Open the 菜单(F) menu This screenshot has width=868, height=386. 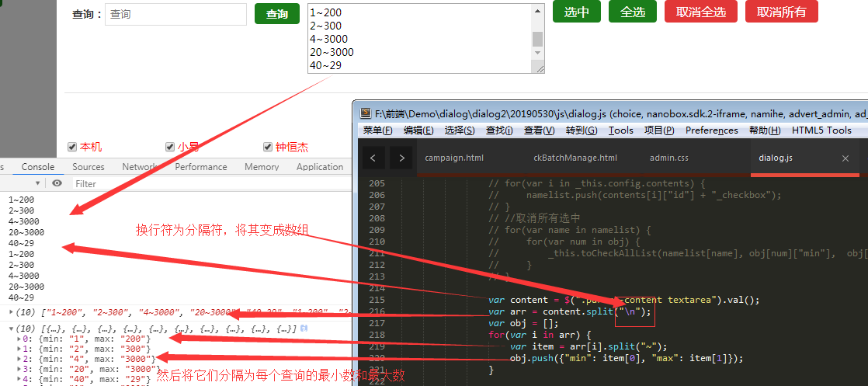377,130
